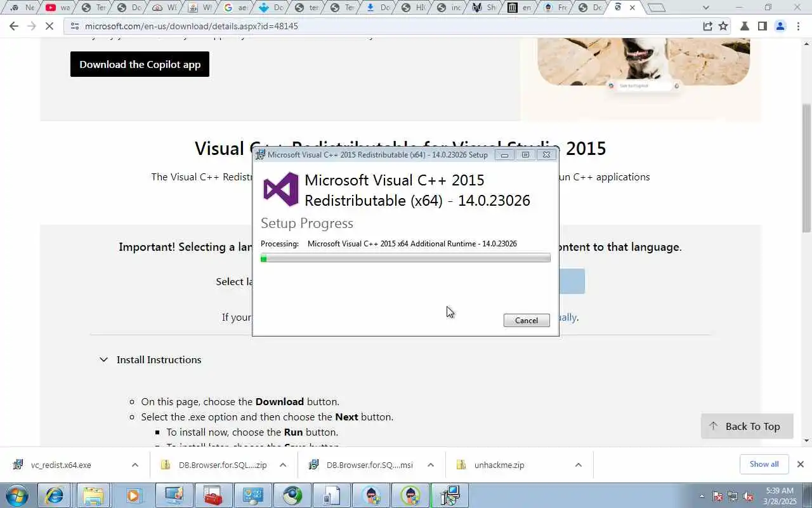The width and height of the screenshot is (812, 508).
Task: Minimize the Visual C++ setup dialog
Action: click(504, 155)
